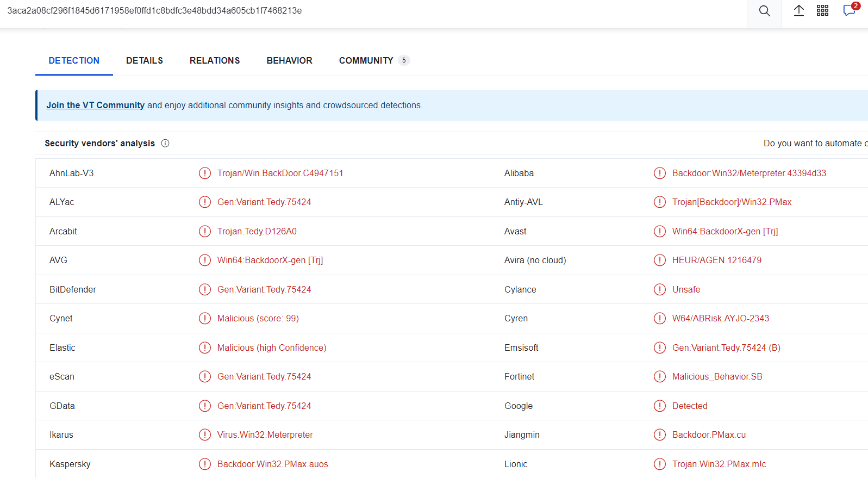
Task: Click the alert icon in the Elastic row
Action: tap(205, 347)
